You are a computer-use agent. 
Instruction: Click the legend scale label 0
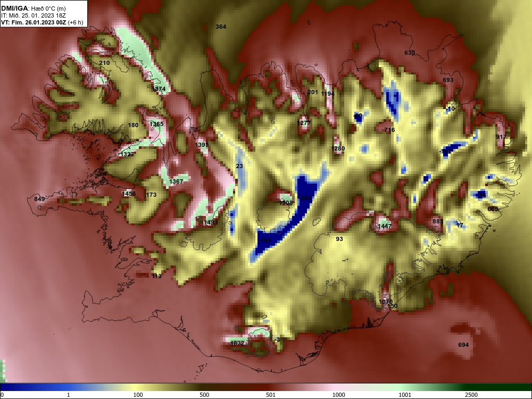tap(2, 395)
